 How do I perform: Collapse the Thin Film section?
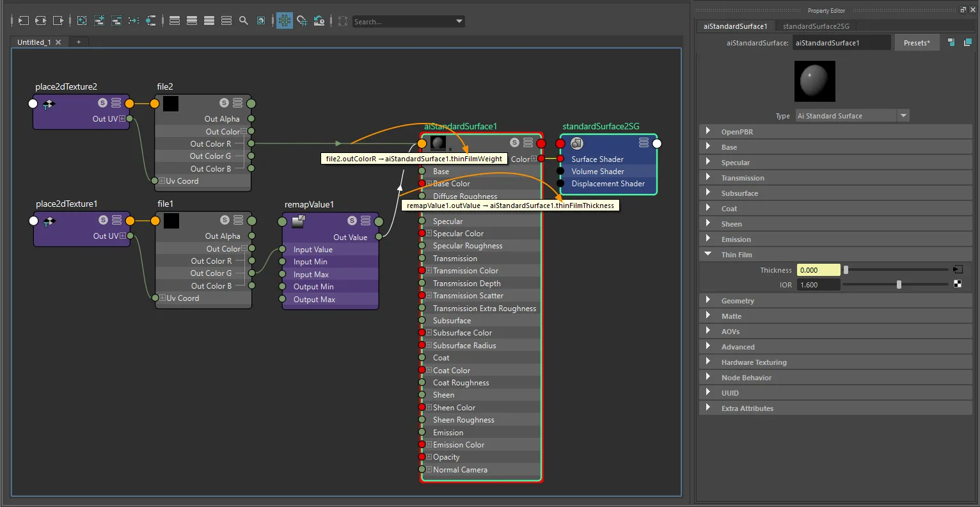pos(708,254)
